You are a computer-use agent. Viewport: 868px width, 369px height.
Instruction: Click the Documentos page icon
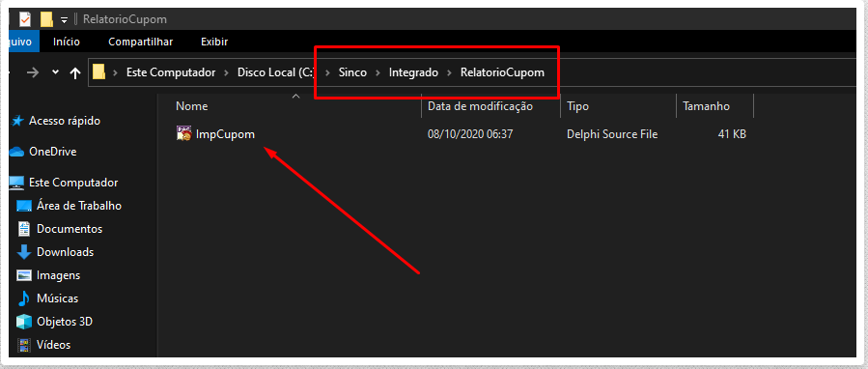pyautogui.click(x=24, y=229)
